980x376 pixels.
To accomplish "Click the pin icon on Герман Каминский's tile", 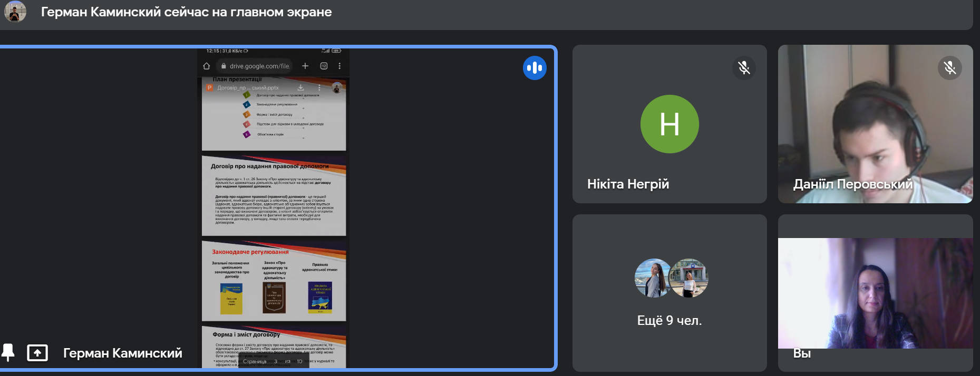I will (x=8, y=352).
